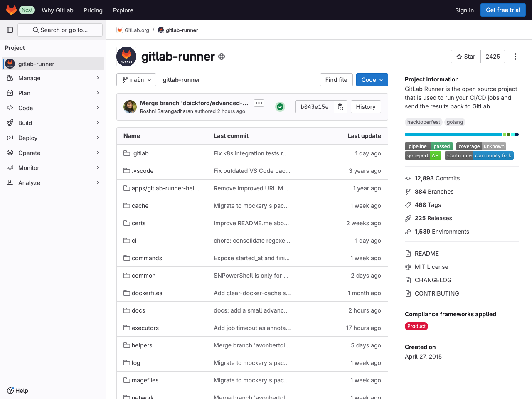Click the docs folder icon

[x=127, y=310]
